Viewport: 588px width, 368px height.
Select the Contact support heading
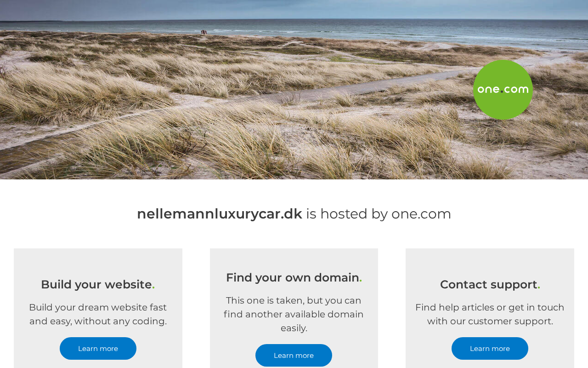click(490, 285)
